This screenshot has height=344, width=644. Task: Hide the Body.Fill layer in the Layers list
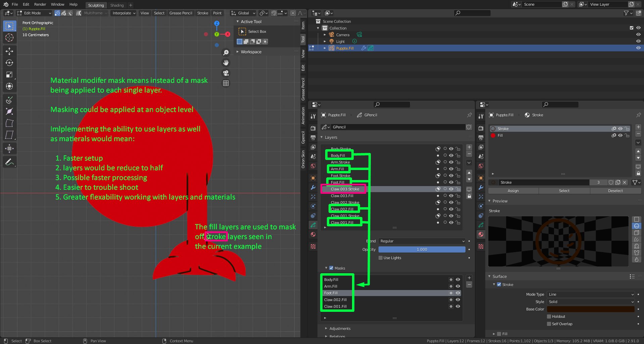451,156
